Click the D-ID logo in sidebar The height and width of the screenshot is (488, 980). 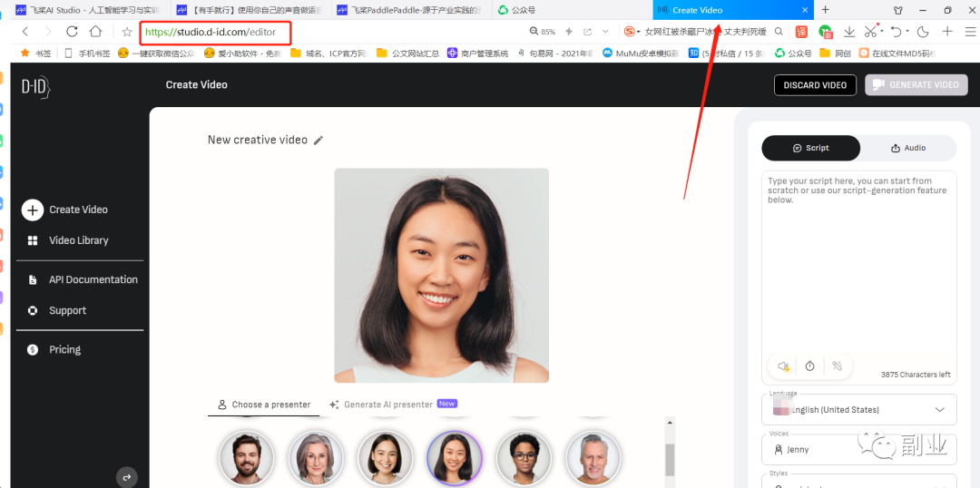point(35,86)
